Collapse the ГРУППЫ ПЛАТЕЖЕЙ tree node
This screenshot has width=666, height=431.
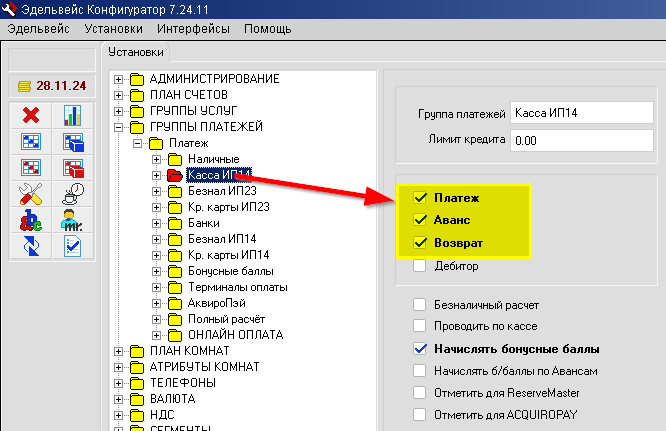tap(121, 127)
